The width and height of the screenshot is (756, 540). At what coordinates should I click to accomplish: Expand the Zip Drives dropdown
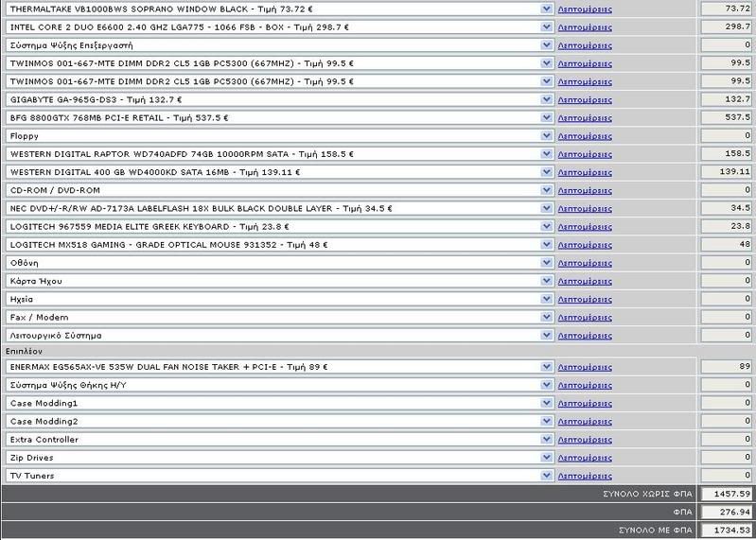pyautogui.click(x=279, y=458)
